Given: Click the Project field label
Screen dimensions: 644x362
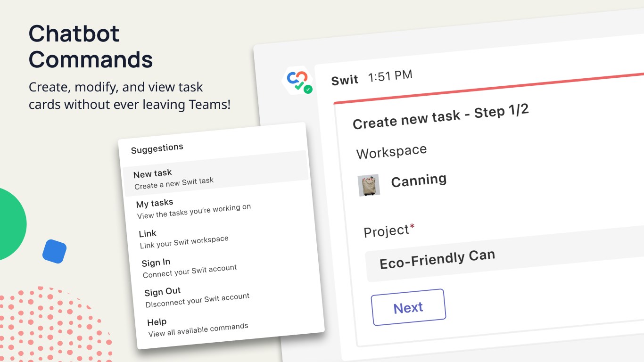Looking at the screenshot, I should click(x=389, y=231).
